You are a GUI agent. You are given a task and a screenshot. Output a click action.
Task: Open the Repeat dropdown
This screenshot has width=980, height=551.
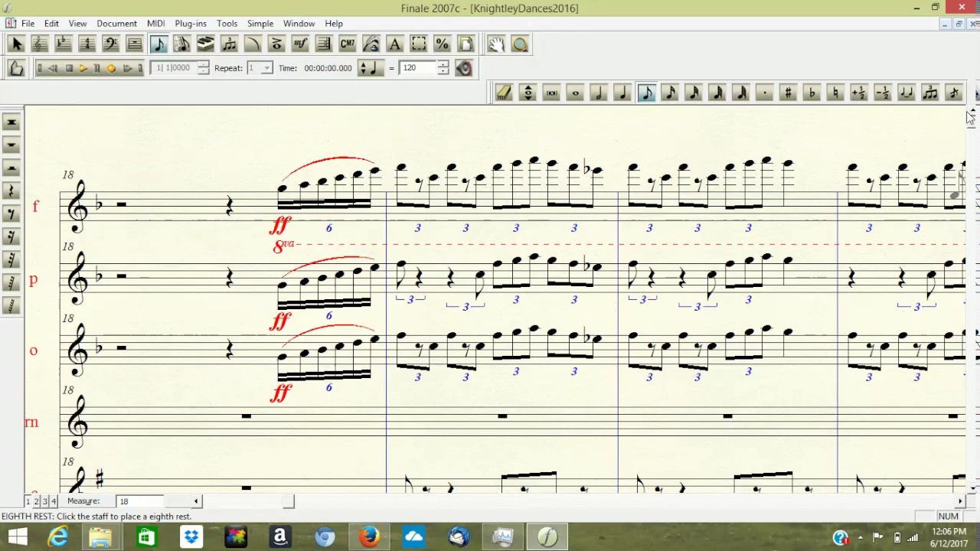pos(266,68)
